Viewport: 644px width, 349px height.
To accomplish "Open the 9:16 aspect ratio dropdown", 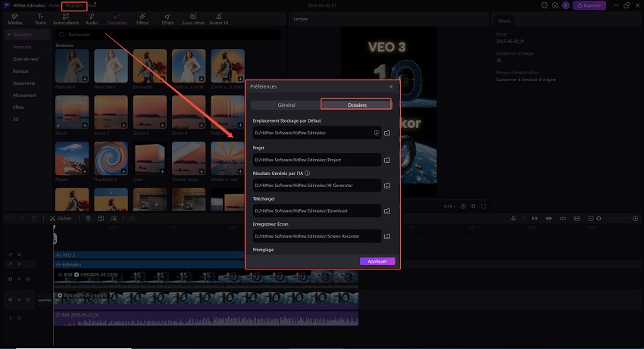I will click(449, 207).
